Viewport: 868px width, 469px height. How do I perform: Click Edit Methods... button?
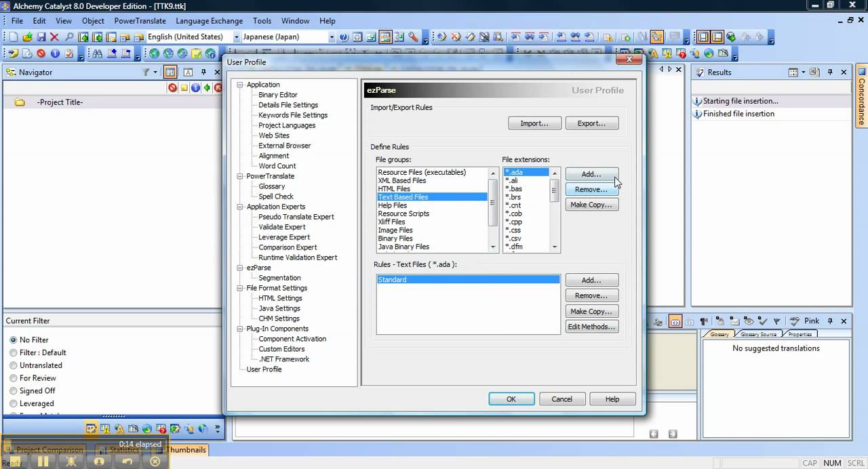591,327
